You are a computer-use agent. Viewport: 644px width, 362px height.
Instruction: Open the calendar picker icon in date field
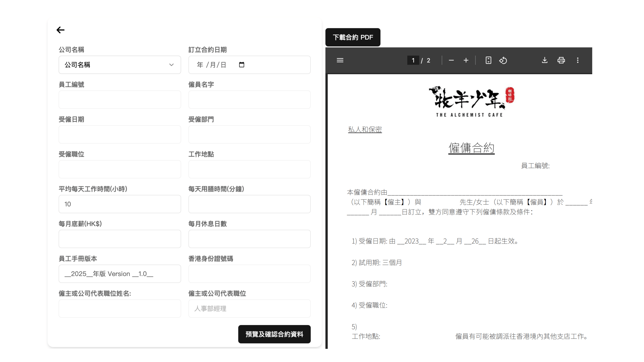tap(241, 65)
